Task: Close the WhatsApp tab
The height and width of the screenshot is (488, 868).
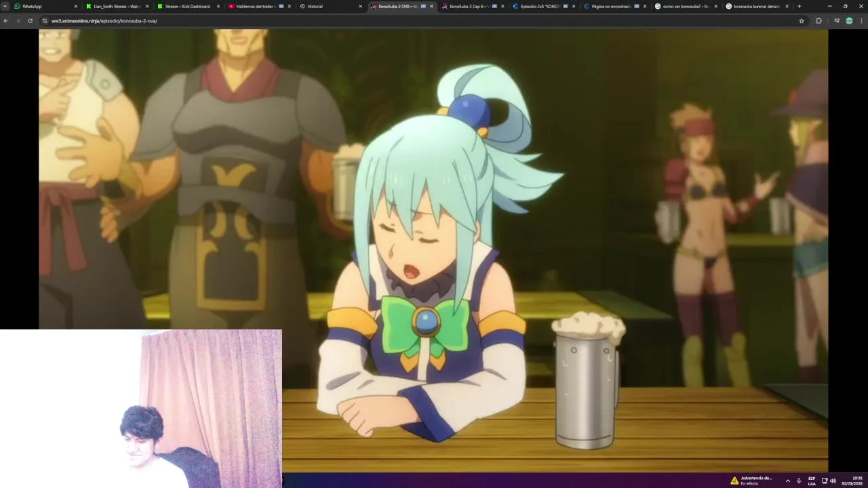Action: [x=75, y=6]
